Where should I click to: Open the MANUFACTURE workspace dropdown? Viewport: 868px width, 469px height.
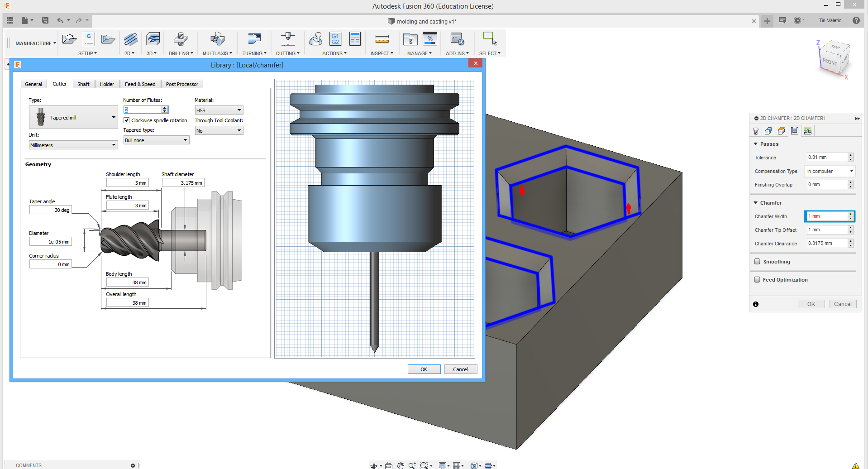click(x=35, y=43)
